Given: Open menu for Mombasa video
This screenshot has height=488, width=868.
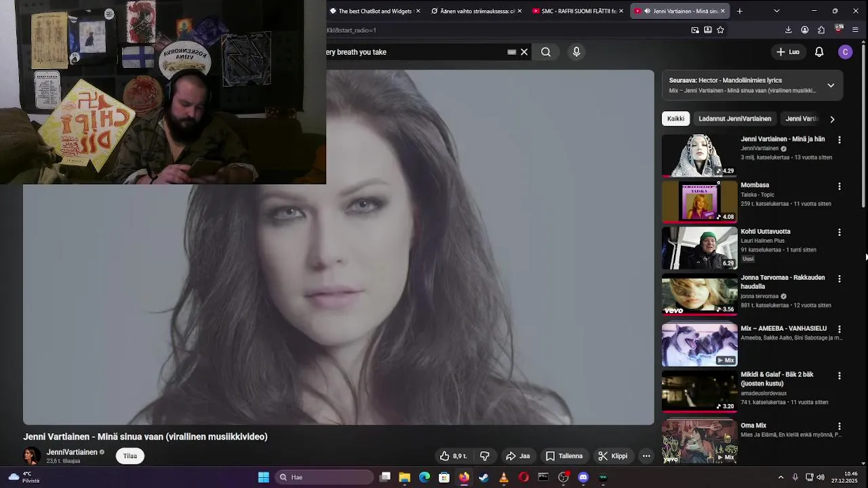Looking at the screenshot, I should tap(840, 186).
